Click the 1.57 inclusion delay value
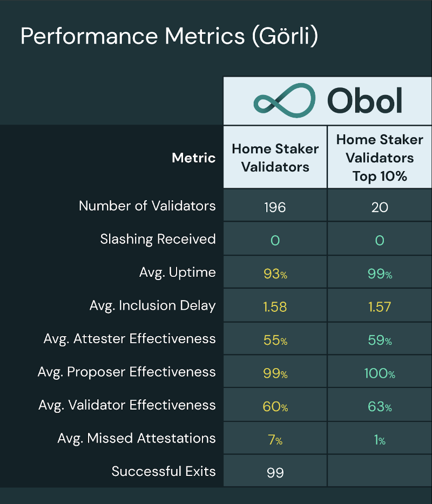The image size is (432, 504). pyautogui.click(x=380, y=307)
